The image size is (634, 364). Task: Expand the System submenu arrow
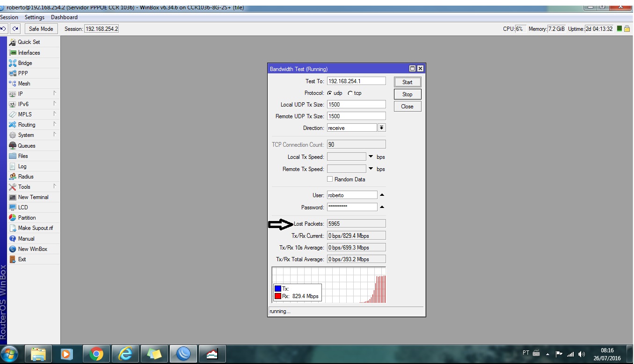[x=55, y=135]
